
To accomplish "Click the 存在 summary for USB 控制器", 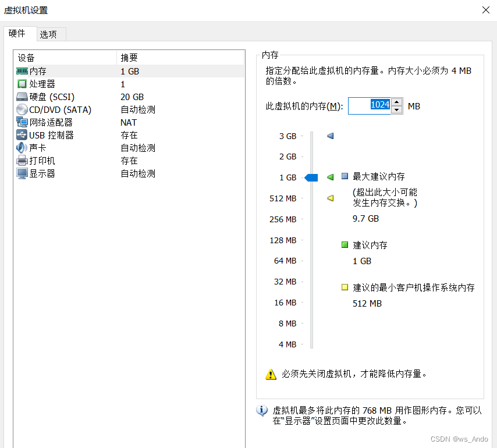I will [129, 136].
